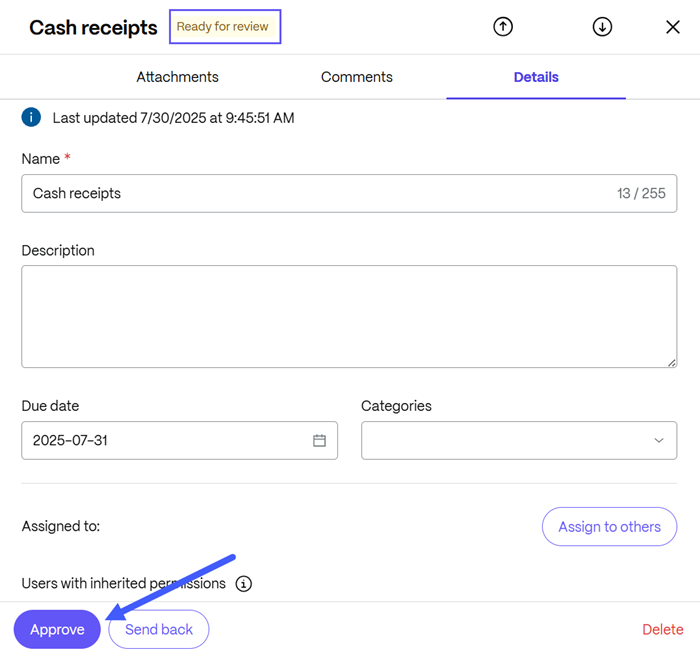700x654 pixels.
Task: Click the Last updated timestamp text
Action: click(x=174, y=118)
